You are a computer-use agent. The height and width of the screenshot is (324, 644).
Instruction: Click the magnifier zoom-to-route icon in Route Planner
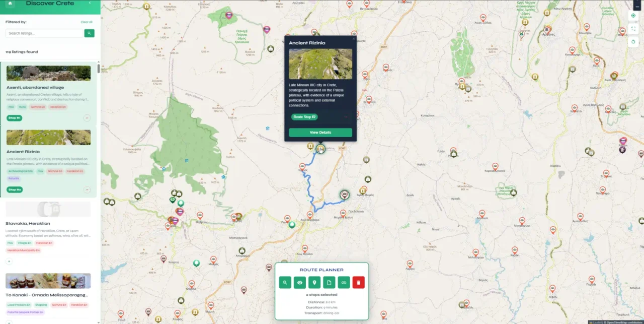tap(285, 283)
